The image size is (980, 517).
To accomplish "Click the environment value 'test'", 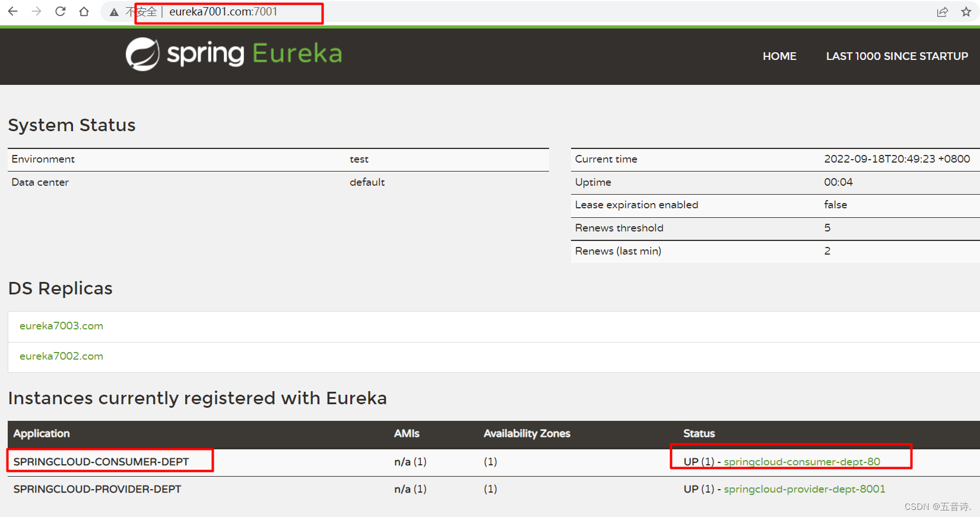I will click(x=359, y=159).
